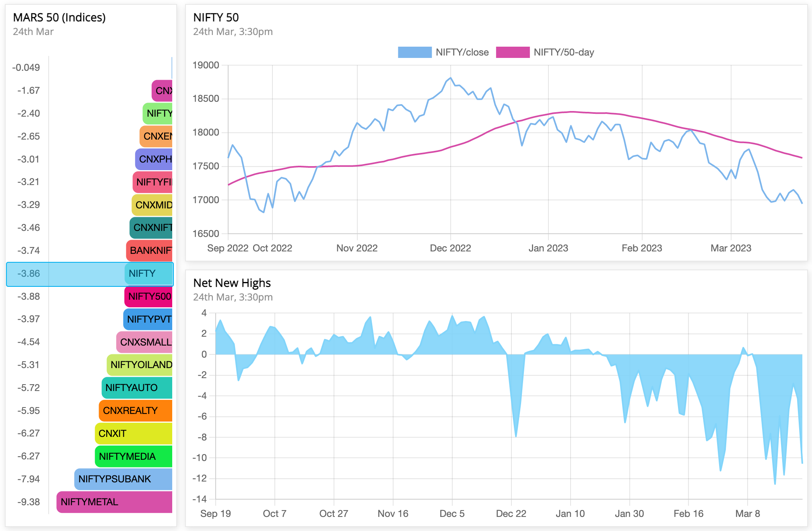
Task: Click the -9.38 axis value
Action: [x=29, y=502]
